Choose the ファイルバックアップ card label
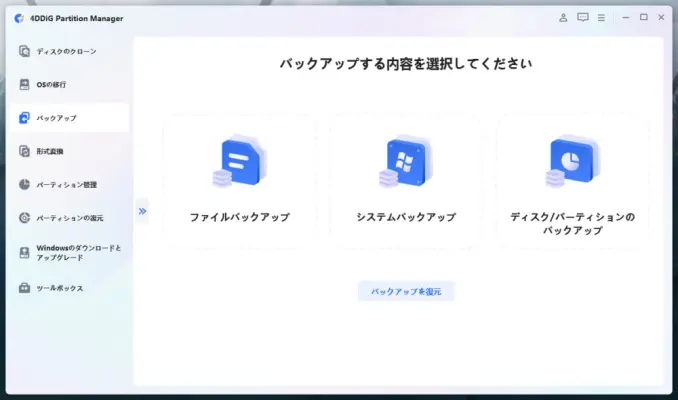The height and width of the screenshot is (400, 678). click(240, 217)
